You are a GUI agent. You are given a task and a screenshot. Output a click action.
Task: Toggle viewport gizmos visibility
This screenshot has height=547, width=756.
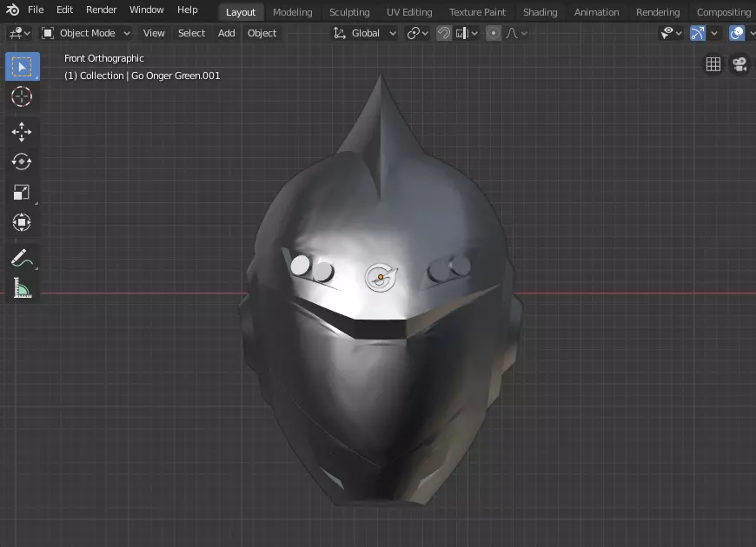698,33
